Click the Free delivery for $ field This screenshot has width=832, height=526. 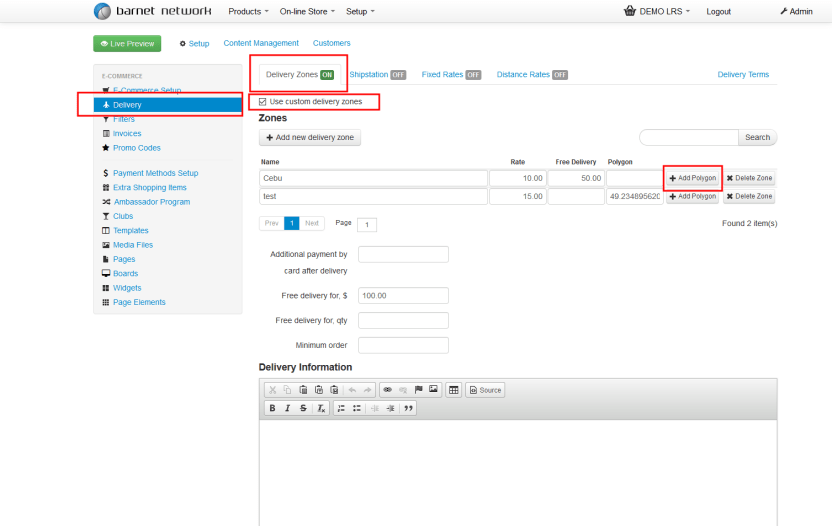click(x=403, y=296)
